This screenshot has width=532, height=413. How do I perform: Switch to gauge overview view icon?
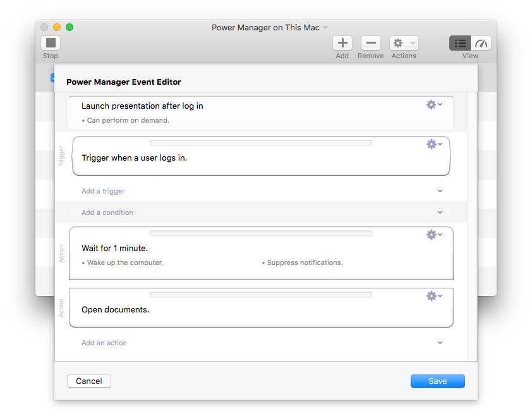(x=481, y=43)
